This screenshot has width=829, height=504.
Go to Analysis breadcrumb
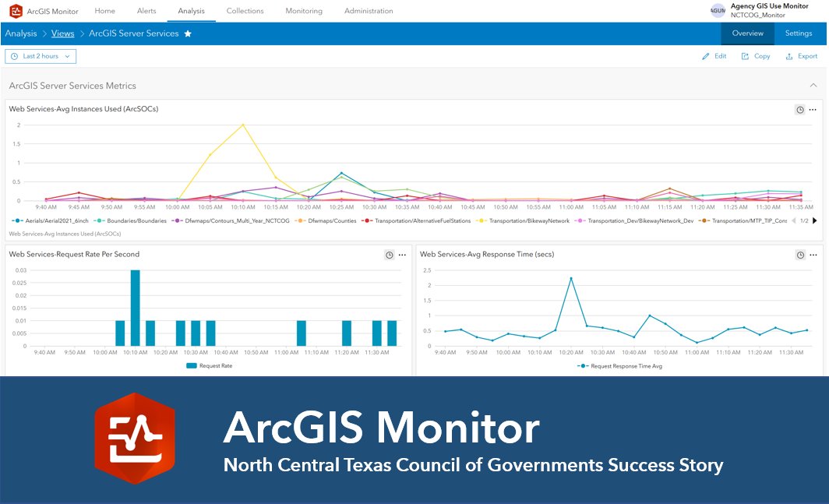coord(21,33)
